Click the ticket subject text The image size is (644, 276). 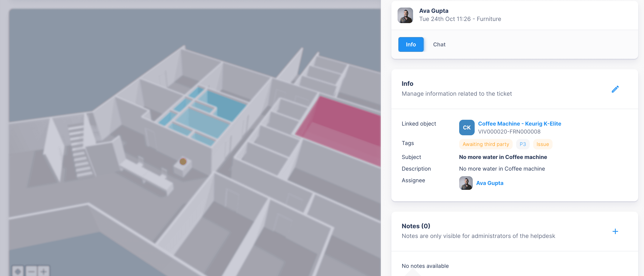[503, 157]
